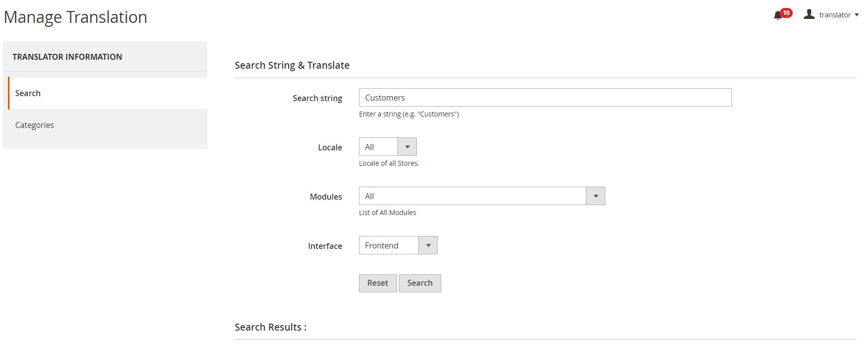
Task: Switch to the Categories tab
Action: (x=105, y=125)
